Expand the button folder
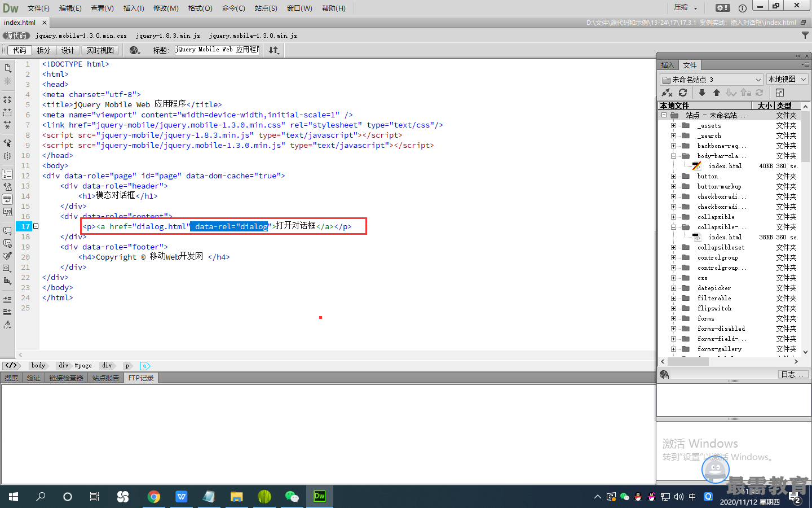The width and height of the screenshot is (812, 508). (673, 177)
